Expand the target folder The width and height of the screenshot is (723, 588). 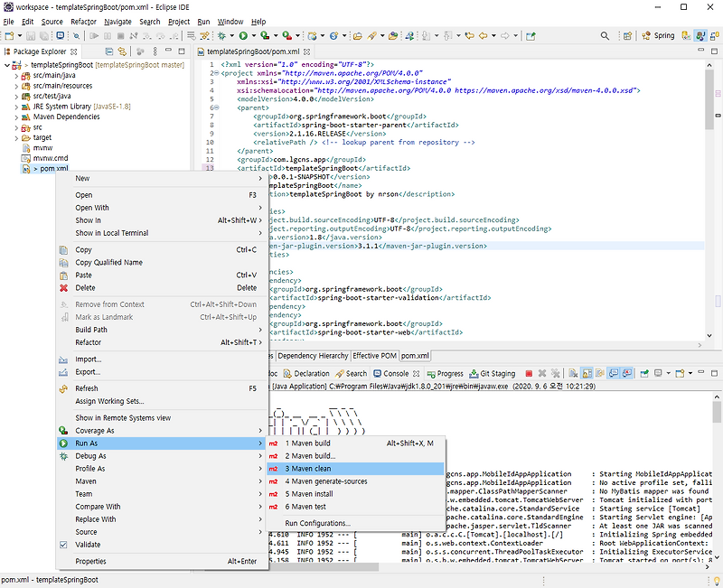(16, 138)
